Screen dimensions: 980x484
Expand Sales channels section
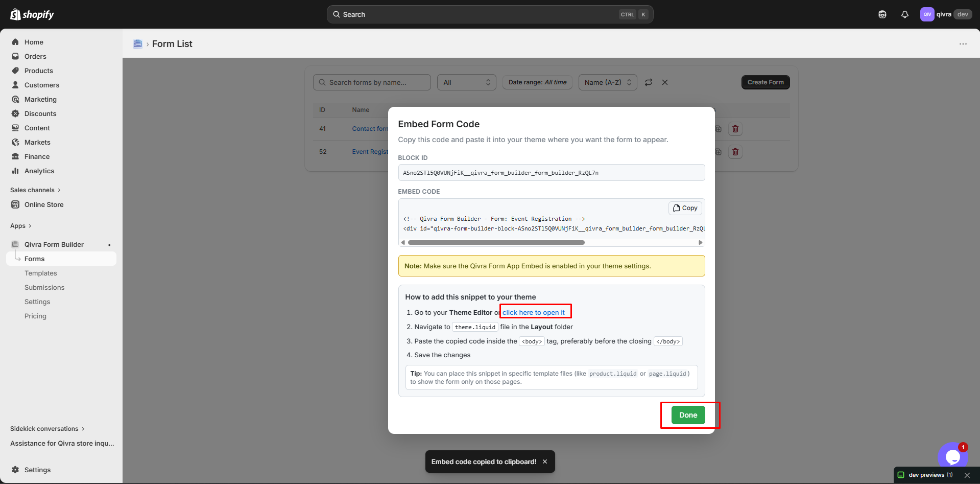point(35,190)
